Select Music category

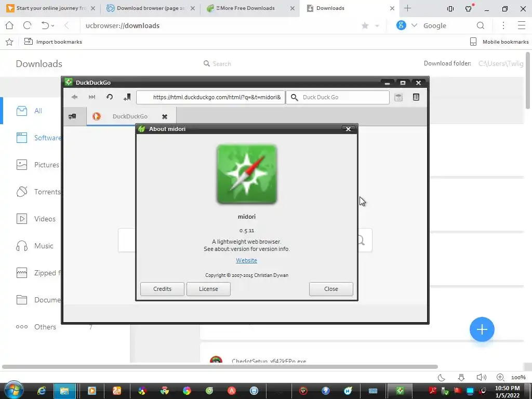[44, 246]
